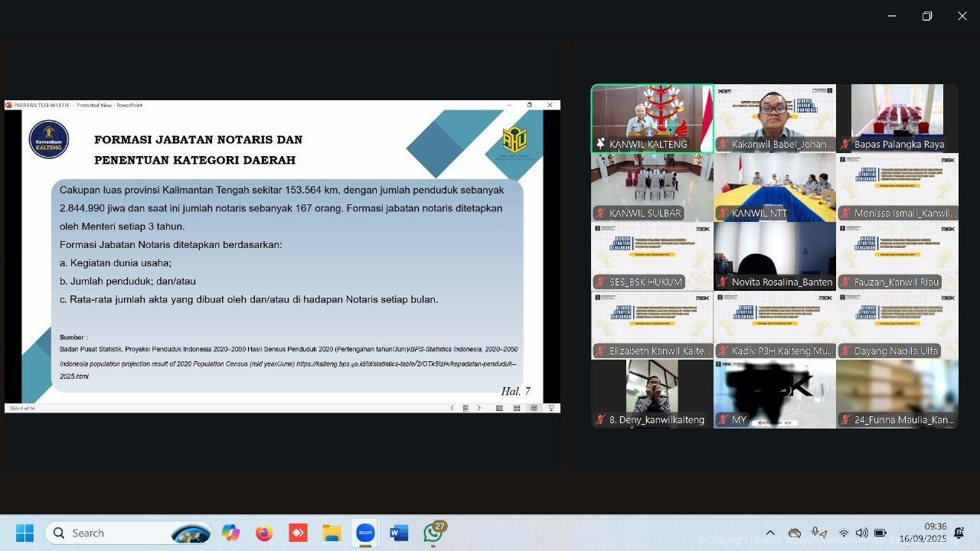Image resolution: width=980 pixels, height=551 pixels.
Task: Go to the previous slide in PowerPoint
Action: [452, 408]
